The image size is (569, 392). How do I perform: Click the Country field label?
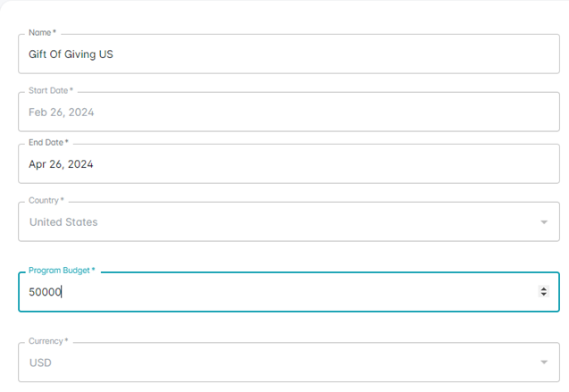point(46,200)
